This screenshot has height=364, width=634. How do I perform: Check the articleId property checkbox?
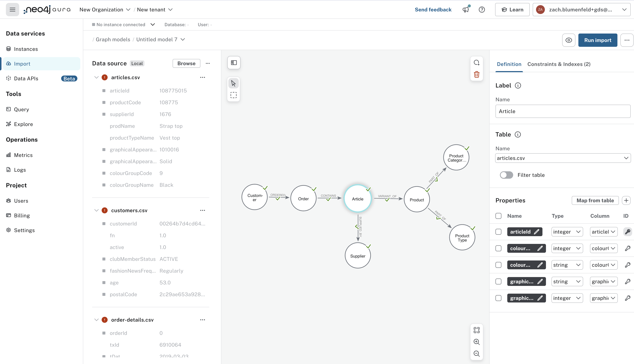click(498, 232)
